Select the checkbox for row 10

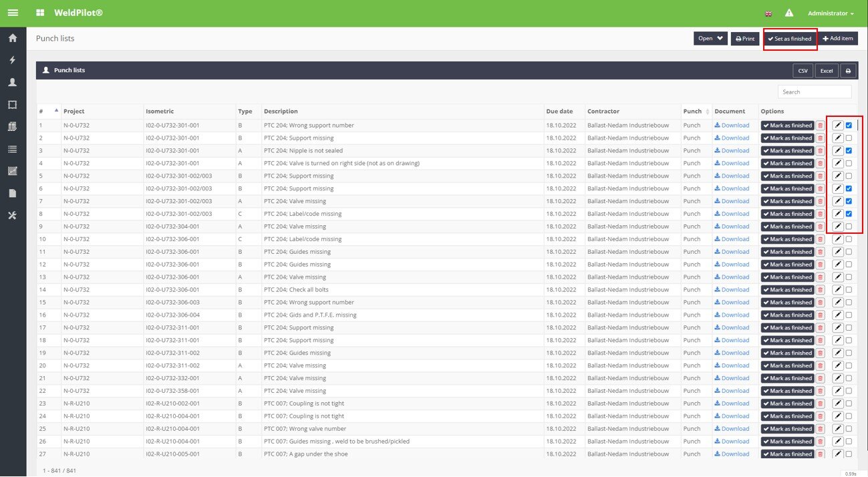(x=849, y=239)
